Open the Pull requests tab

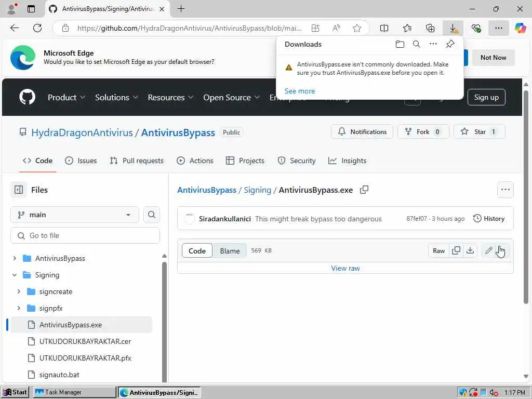[137, 161]
